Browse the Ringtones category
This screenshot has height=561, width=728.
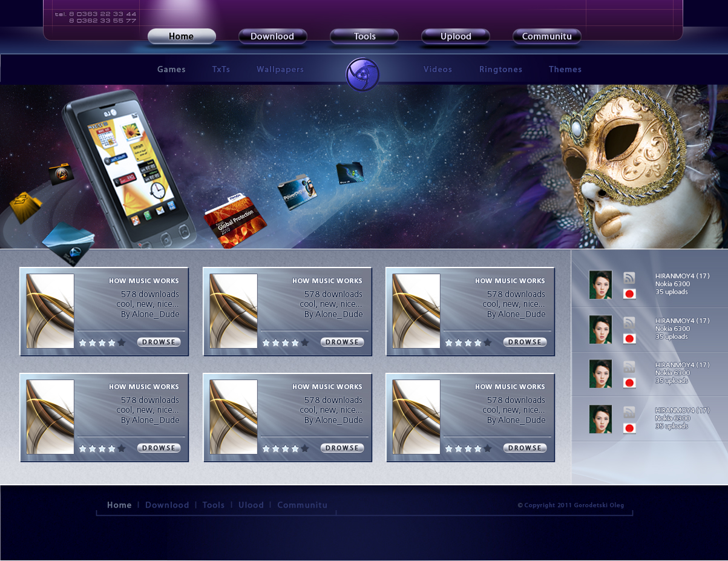click(500, 70)
